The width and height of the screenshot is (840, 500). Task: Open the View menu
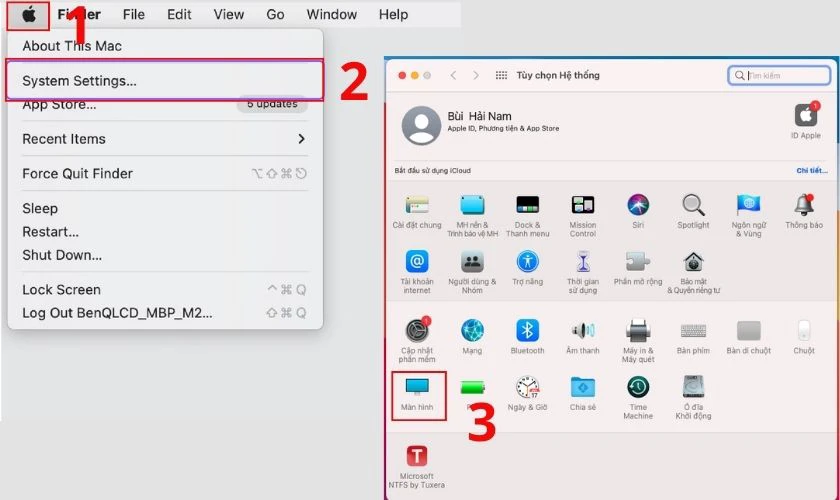(229, 14)
